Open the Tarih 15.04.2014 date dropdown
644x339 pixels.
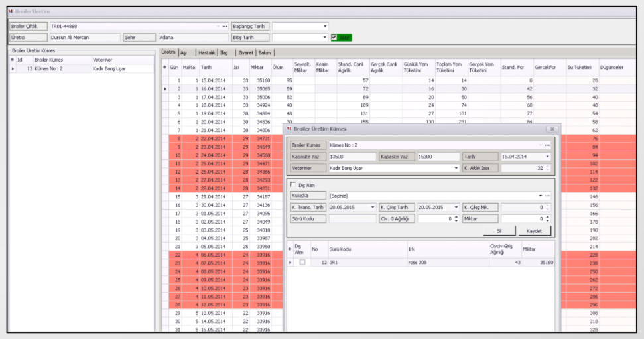point(547,157)
